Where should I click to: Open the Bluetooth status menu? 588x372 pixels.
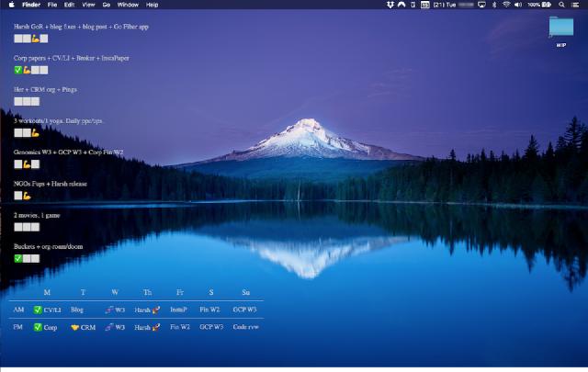coord(494,5)
